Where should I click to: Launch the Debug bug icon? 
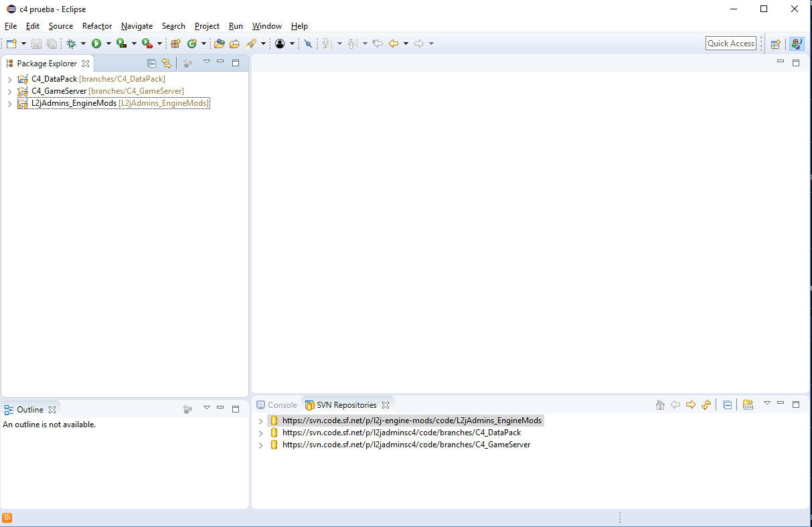[x=72, y=44]
